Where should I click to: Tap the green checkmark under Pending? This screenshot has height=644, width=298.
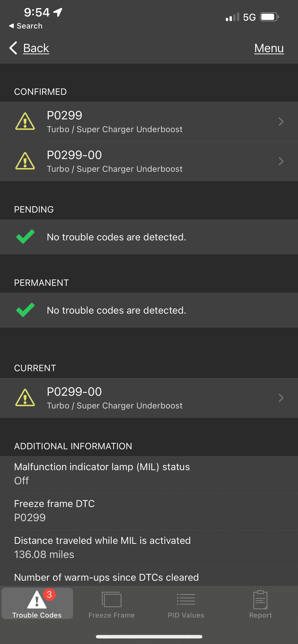[25, 236]
